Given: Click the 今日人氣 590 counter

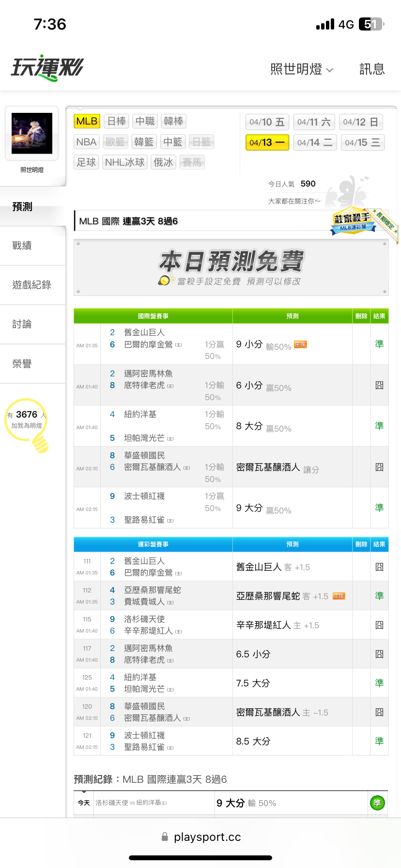Looking at the screenshot, I should point(292,184).
